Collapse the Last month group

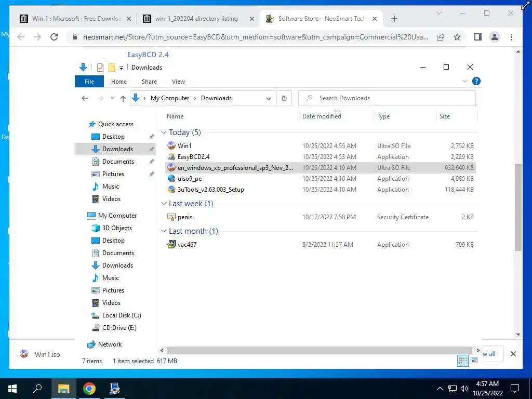pos(164,231)
